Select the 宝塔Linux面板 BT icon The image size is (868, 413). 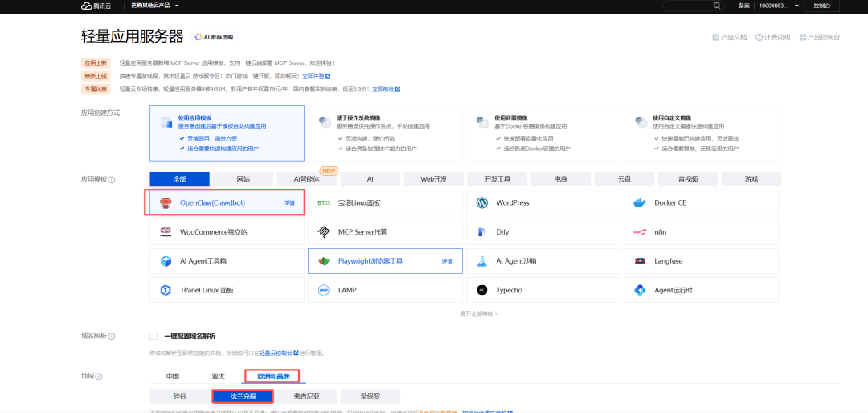[323, 203]
